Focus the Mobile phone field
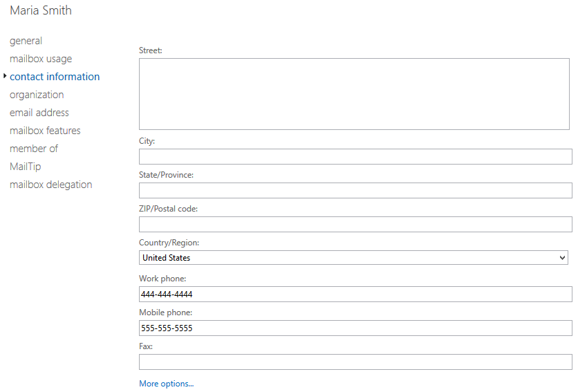Screen dimensions: 578x392 (x=355, y=328)
